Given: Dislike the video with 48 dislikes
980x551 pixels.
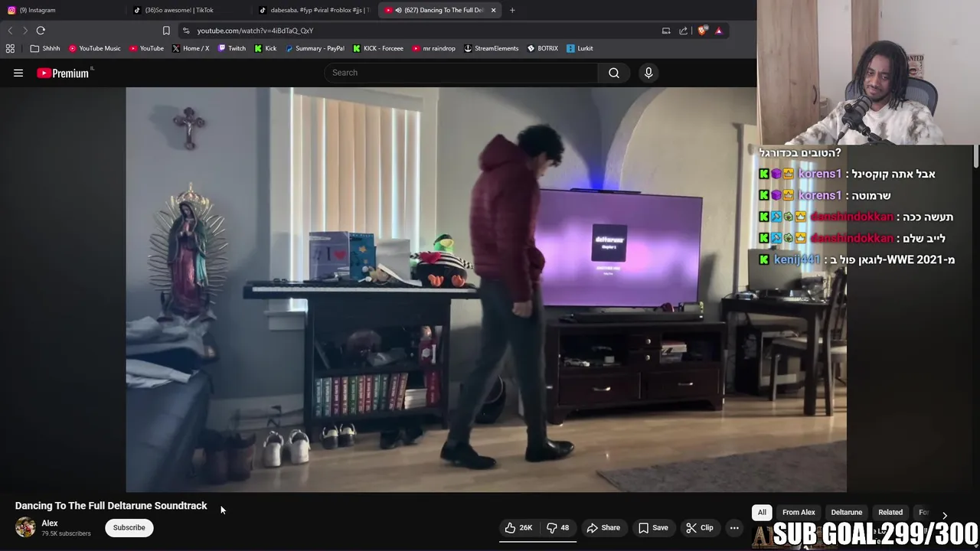Looking at the screenshot, I should click(557, 527).
